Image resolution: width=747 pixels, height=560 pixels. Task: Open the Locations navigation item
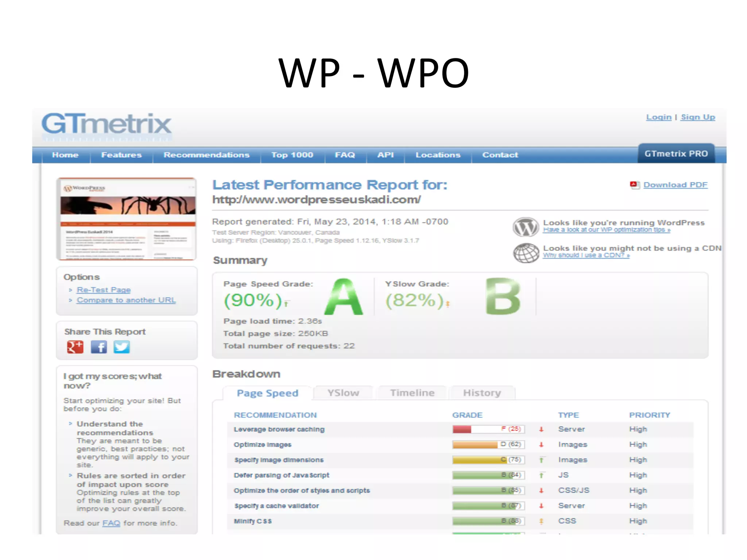pyautogui.click(x=438, y=155)
